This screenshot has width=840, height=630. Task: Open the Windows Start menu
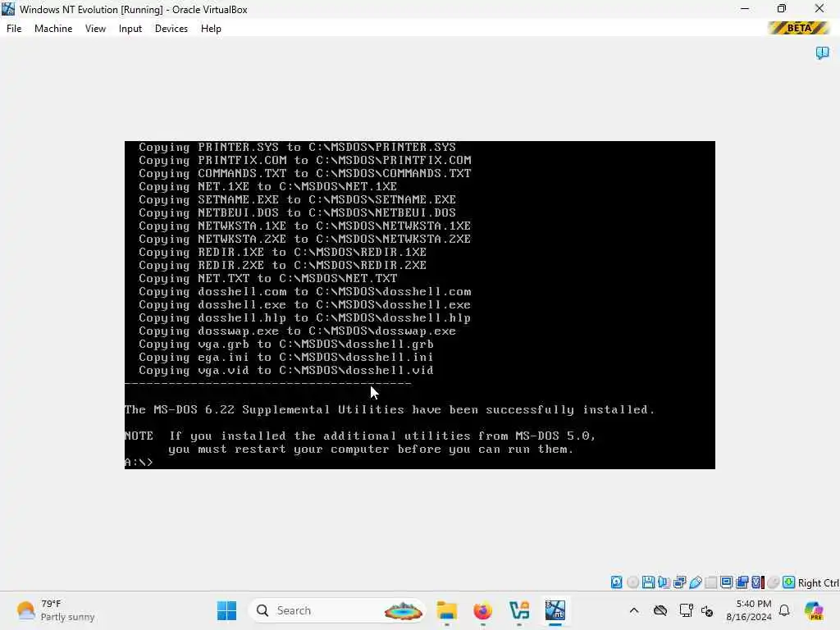[226, 610]
